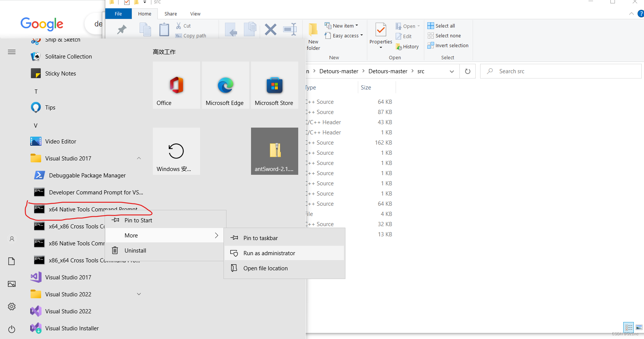Click the Search src input field
644x339 pixels.
click(561, 71)
